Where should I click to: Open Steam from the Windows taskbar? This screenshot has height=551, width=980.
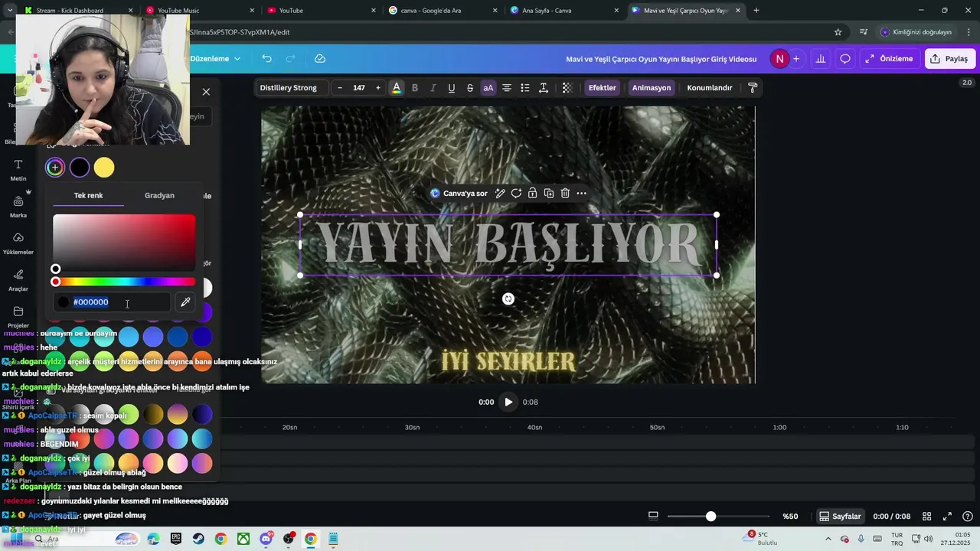(198, 539)
